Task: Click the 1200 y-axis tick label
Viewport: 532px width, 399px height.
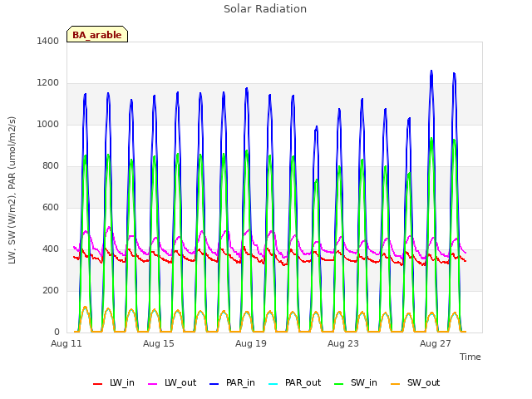Action: [48, 83]
